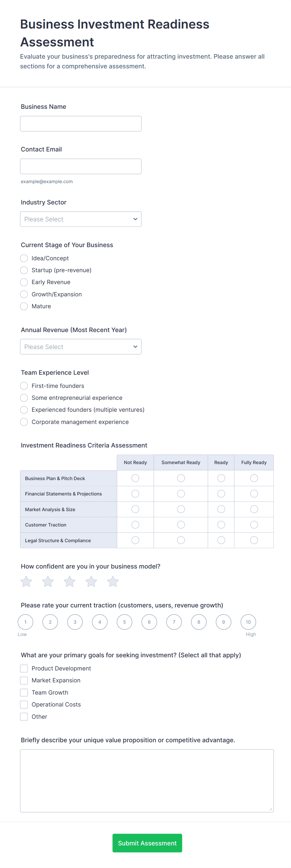Set Business Plan & Pitch Deck Not Ready
This screenshot has height=868, width=291.
(x=135, y=478)
